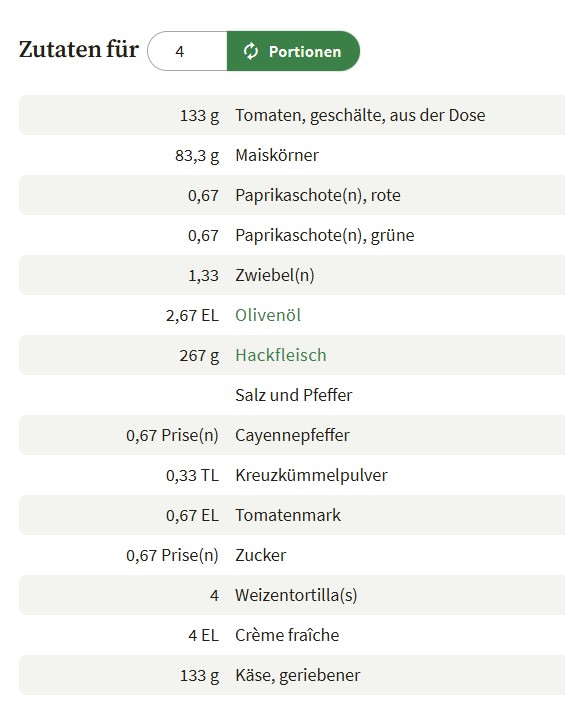Click the Crème fraîche entry
The image size is (565, 701).
287,635
